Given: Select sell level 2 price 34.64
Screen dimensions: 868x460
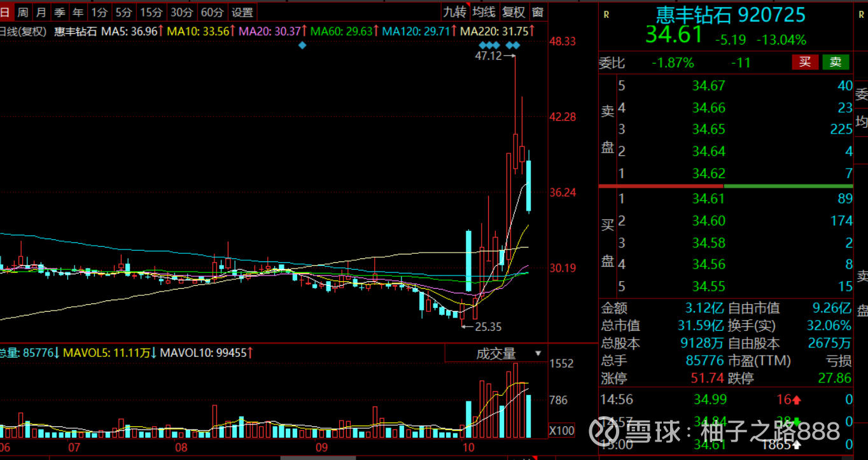Looking at the screenshot, I should (708, 151).
